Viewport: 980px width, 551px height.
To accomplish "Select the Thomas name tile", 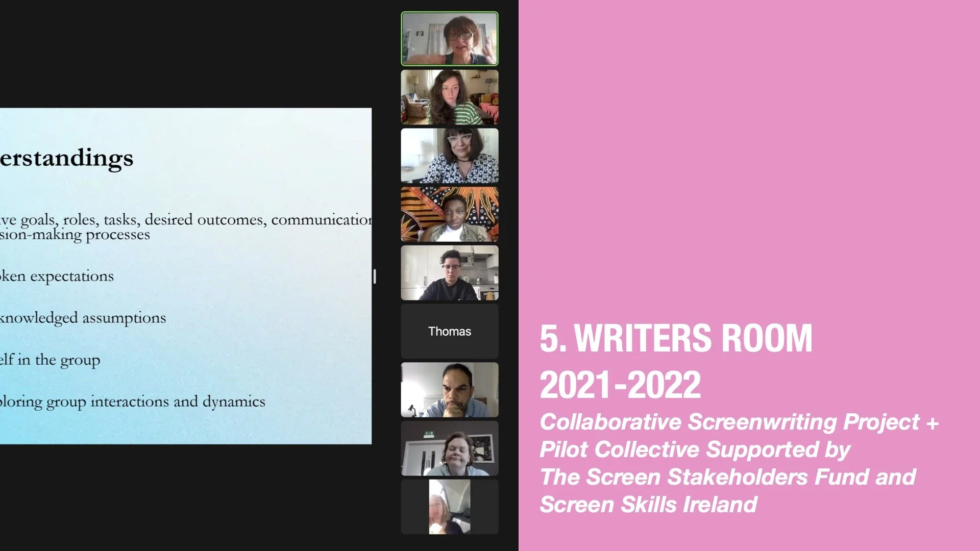I will 449,332.
